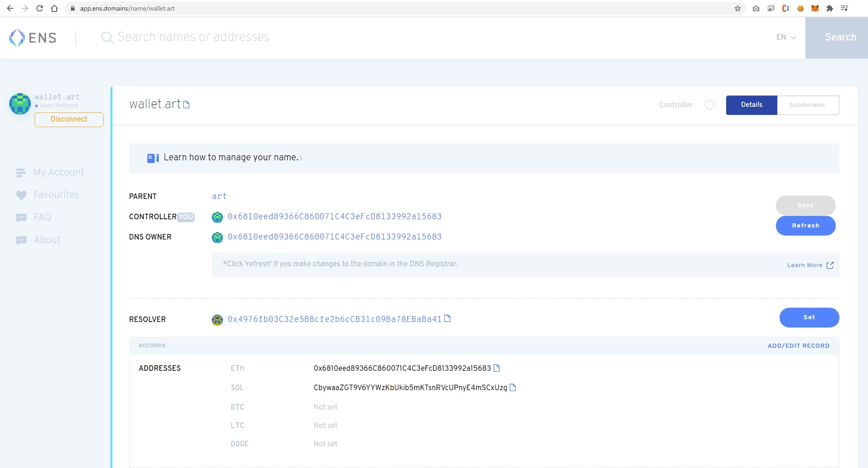Open FAQ in the sidebar
Image resolution: width=868 pixels, height=468 pixels.
[33, 217]
